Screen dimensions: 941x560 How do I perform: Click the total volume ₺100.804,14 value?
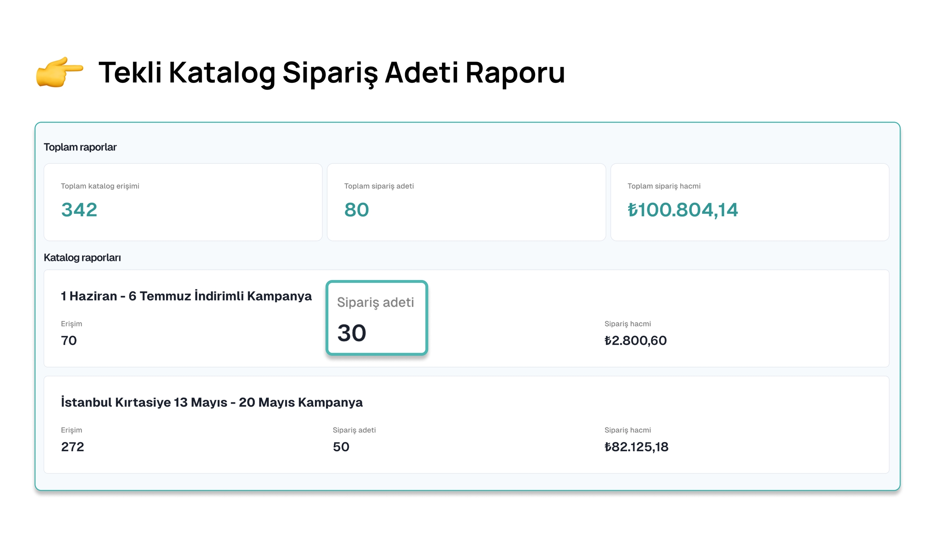pos(682,210)
